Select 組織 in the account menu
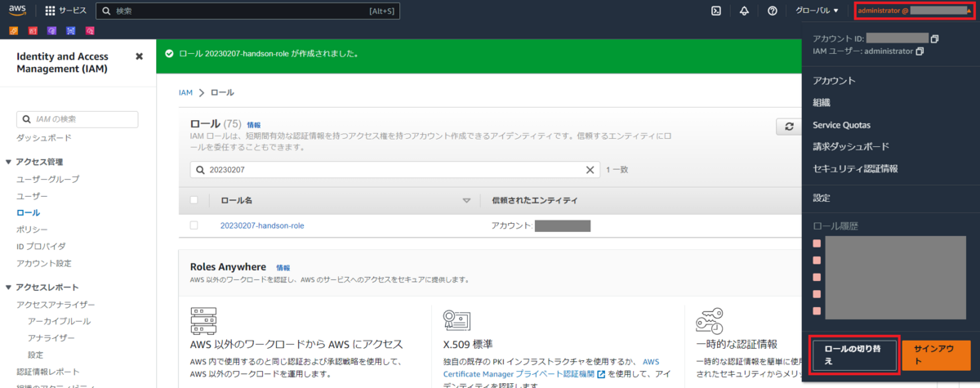The height and width of the screenshot is (388, 980). (x=822, y=103)
